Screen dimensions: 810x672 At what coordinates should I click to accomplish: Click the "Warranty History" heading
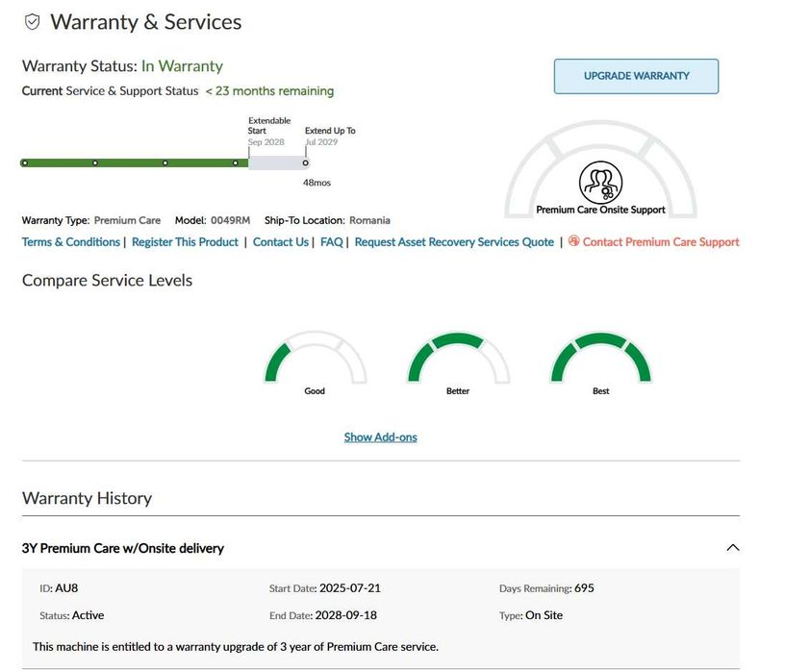click(x=87, y=498)
